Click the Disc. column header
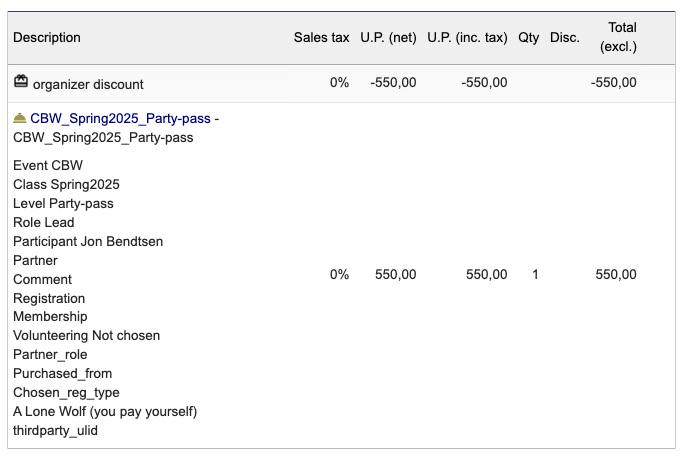Screen dimensions: 687x460 (x=565, y=38)
